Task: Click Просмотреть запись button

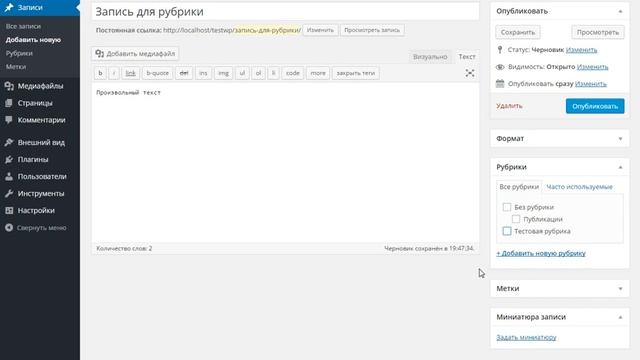Action: coord(372,30)
